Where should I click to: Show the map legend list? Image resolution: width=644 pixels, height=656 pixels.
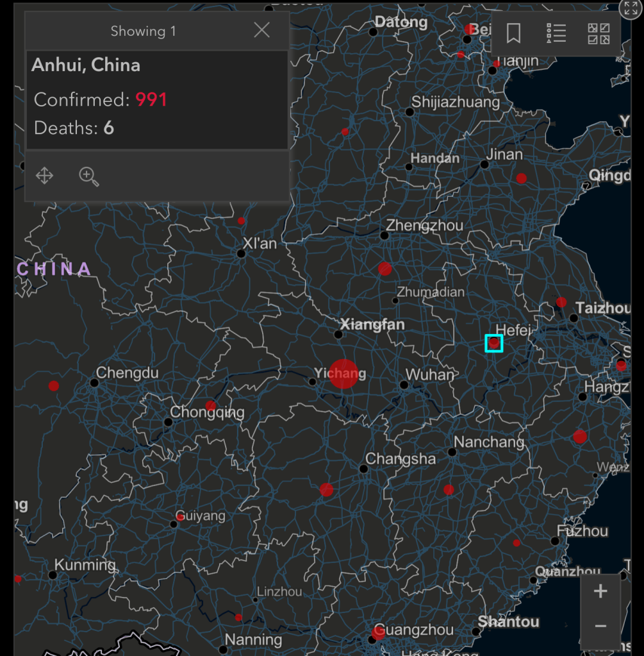pos(556,33)
